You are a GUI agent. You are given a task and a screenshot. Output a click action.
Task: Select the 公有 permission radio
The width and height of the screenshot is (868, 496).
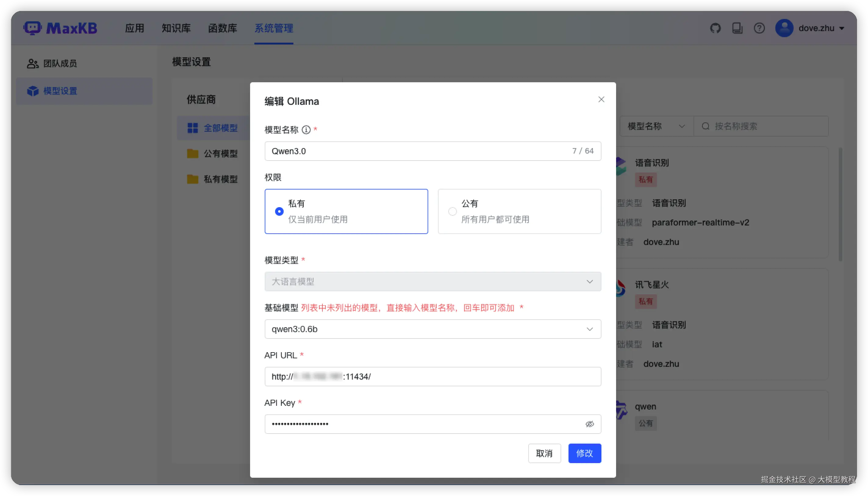point(452,211)
